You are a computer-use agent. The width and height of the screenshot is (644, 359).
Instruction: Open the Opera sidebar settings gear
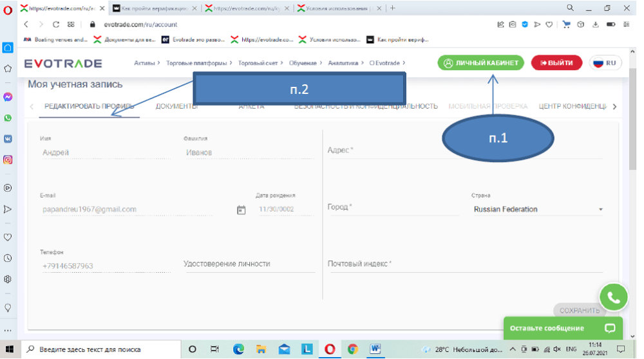pos(8,279)
